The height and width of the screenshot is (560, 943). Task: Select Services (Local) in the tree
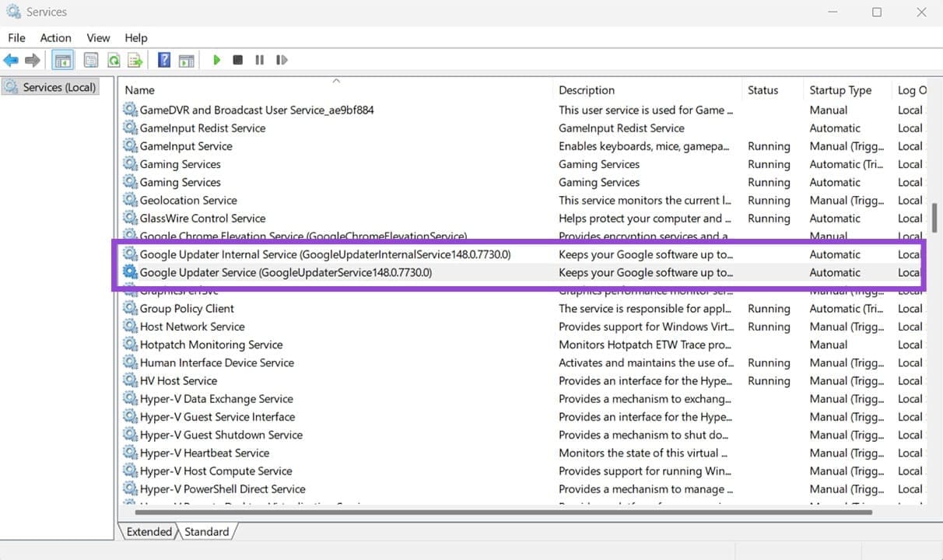coord(59,87)
